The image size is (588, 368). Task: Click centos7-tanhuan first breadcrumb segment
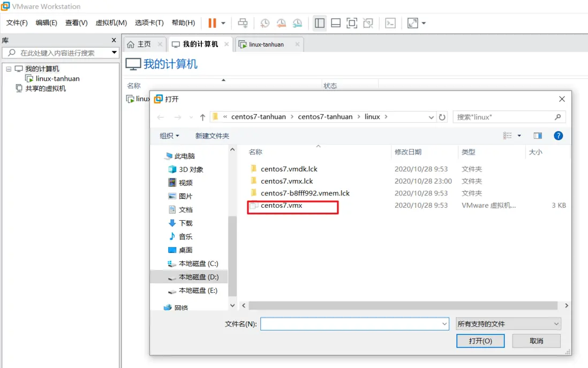tap(258, 117)
